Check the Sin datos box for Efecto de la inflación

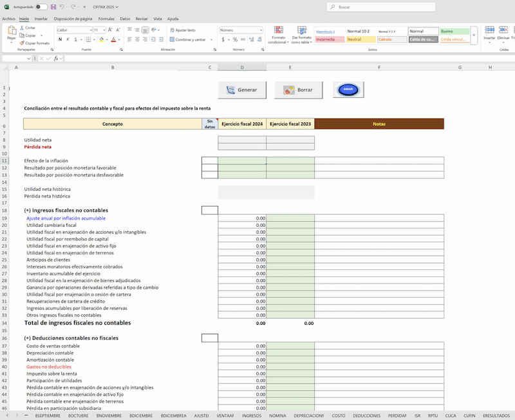pyautogui.click(x=209, y=160)
